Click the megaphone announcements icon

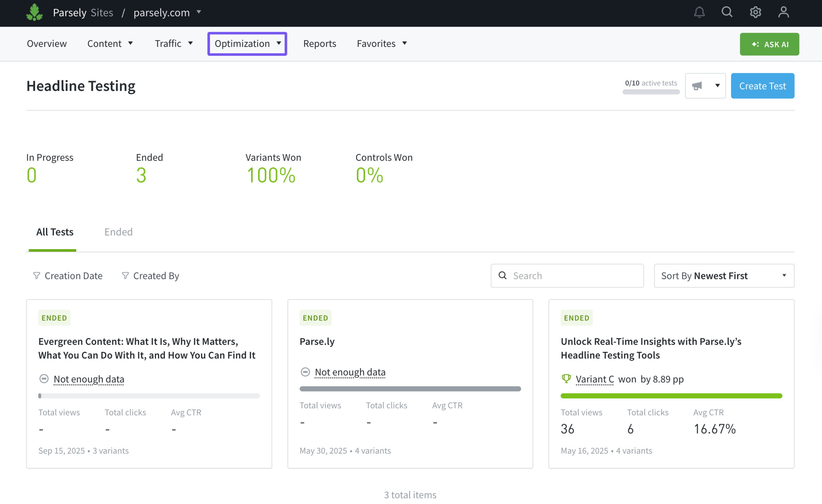pos(697,86)
